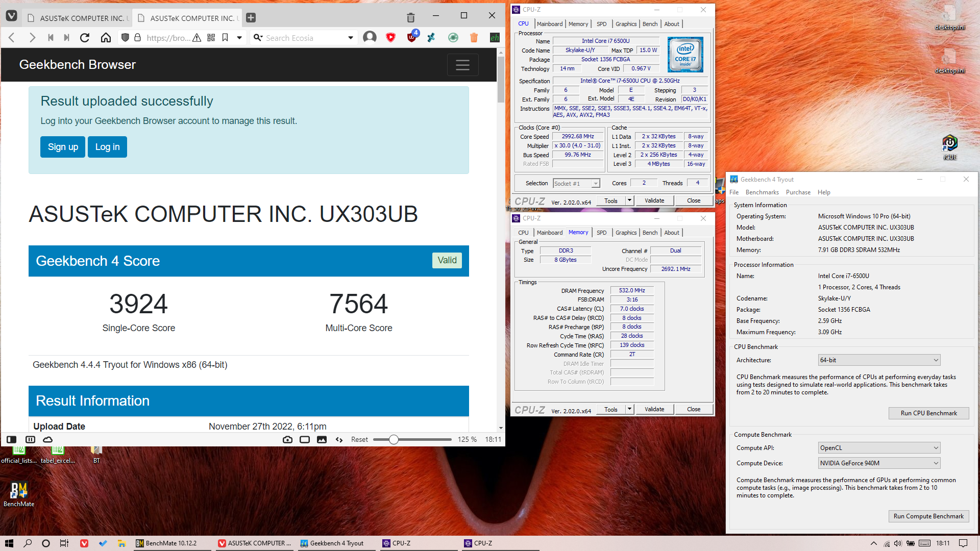
Task: Click the rewind history button
Action: 51,38
